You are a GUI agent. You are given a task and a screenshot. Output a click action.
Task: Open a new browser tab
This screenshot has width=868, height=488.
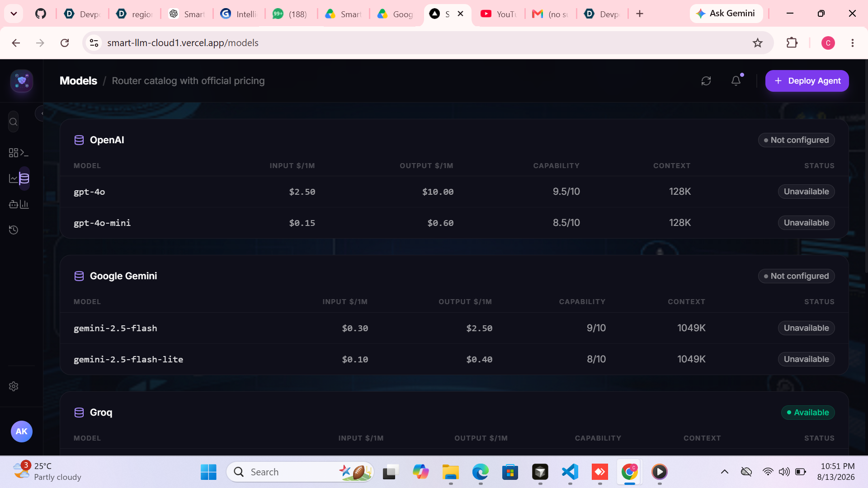click(x=640, y=14)
